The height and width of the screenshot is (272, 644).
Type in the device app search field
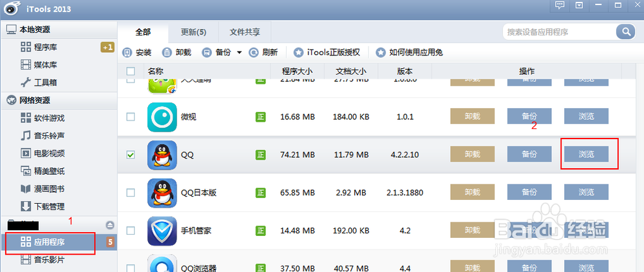point(560,32)
